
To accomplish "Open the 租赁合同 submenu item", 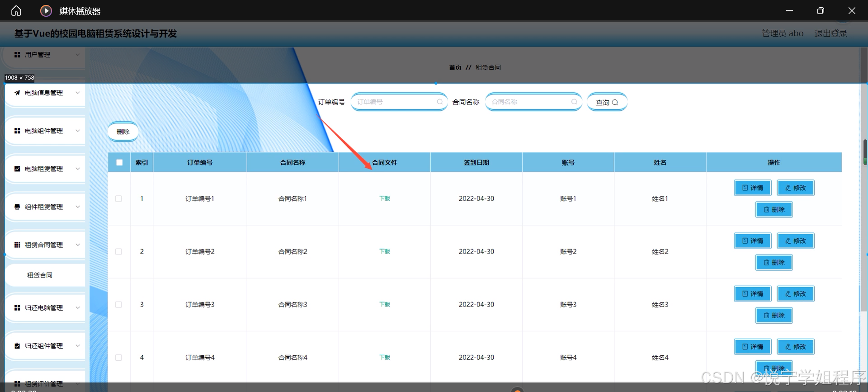I will click(x=45, y=275).
